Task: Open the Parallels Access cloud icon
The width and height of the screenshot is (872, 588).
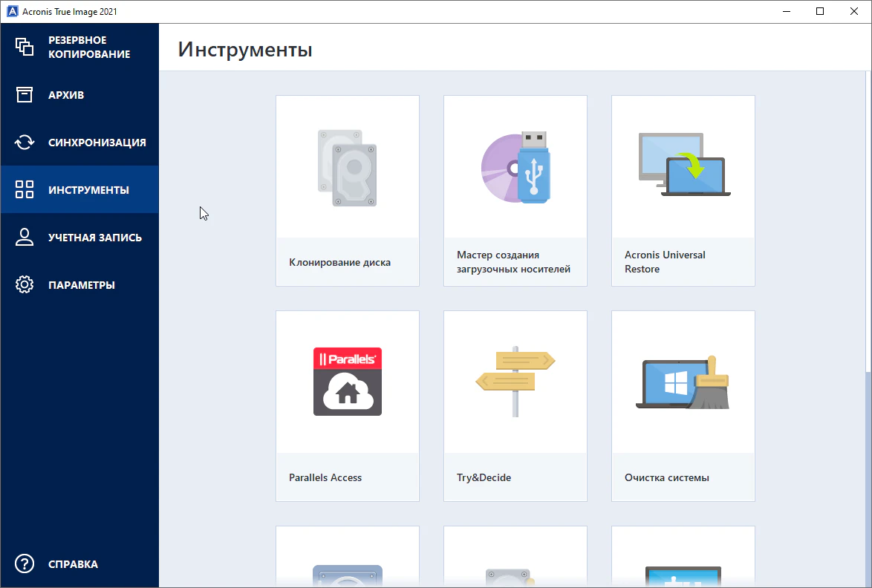Action: pos(347,381)
